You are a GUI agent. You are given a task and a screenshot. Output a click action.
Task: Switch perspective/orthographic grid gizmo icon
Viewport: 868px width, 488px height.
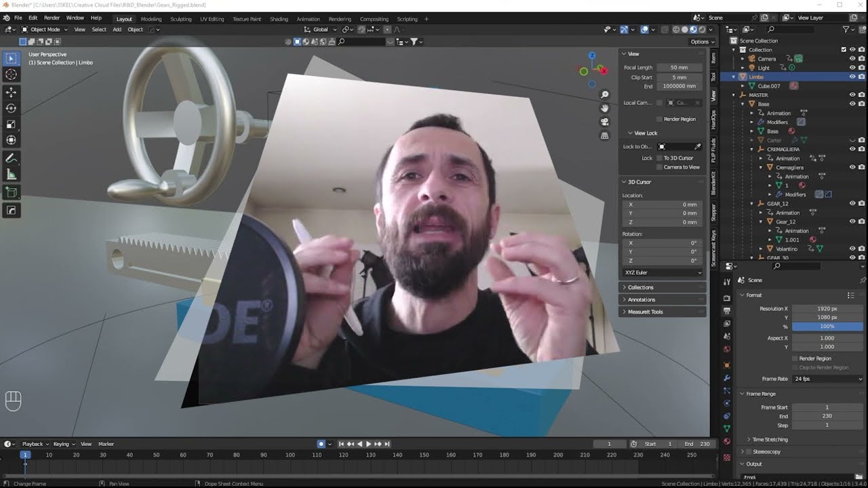[605, 136]
